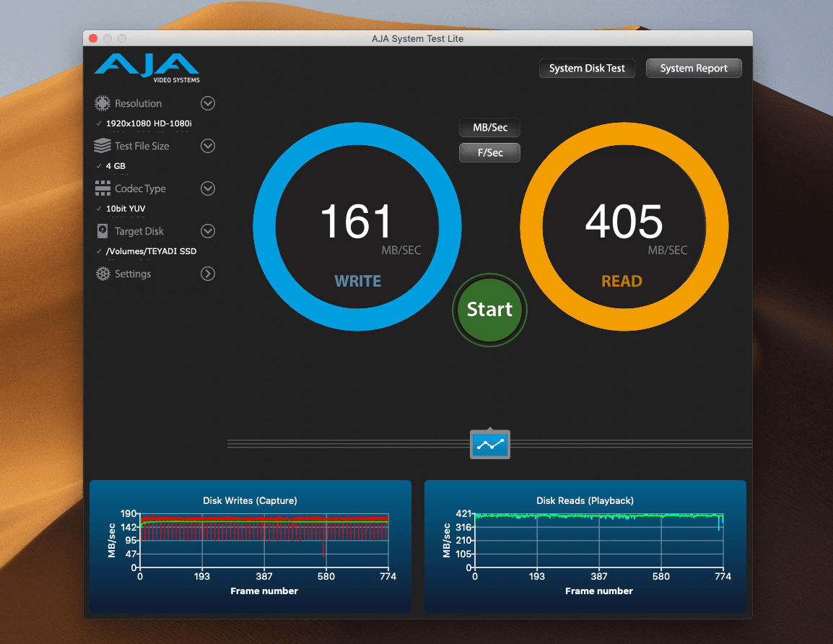Open the Target Disk dropdown arrow
Image resolution: width=833 pixels, height=644 pixels.
[208, 231]
